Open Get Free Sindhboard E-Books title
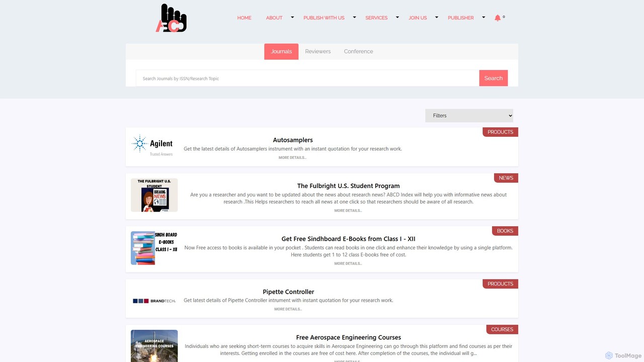The image size is (644, 362). point(348,239)
